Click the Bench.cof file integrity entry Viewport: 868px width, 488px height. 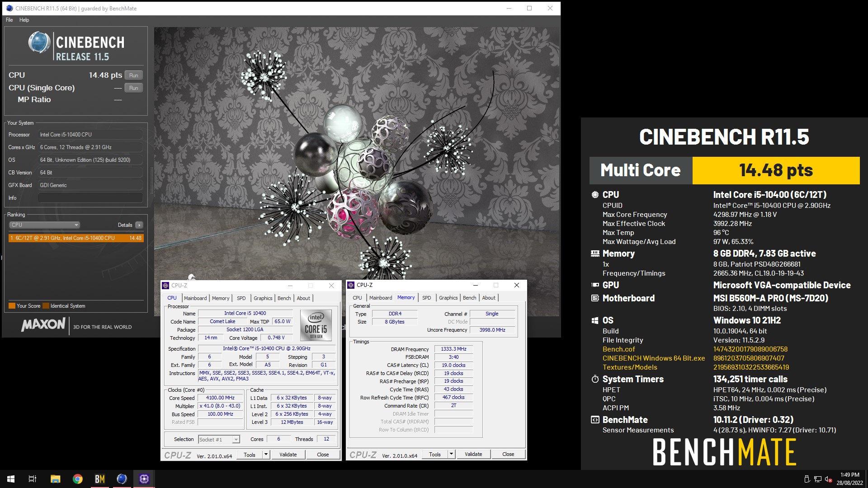point(618,349)
